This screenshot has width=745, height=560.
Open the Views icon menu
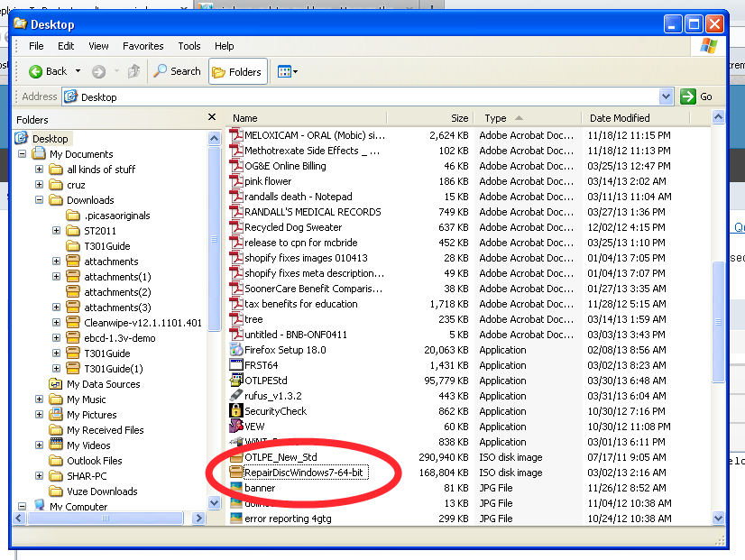(x=288, y=72)
